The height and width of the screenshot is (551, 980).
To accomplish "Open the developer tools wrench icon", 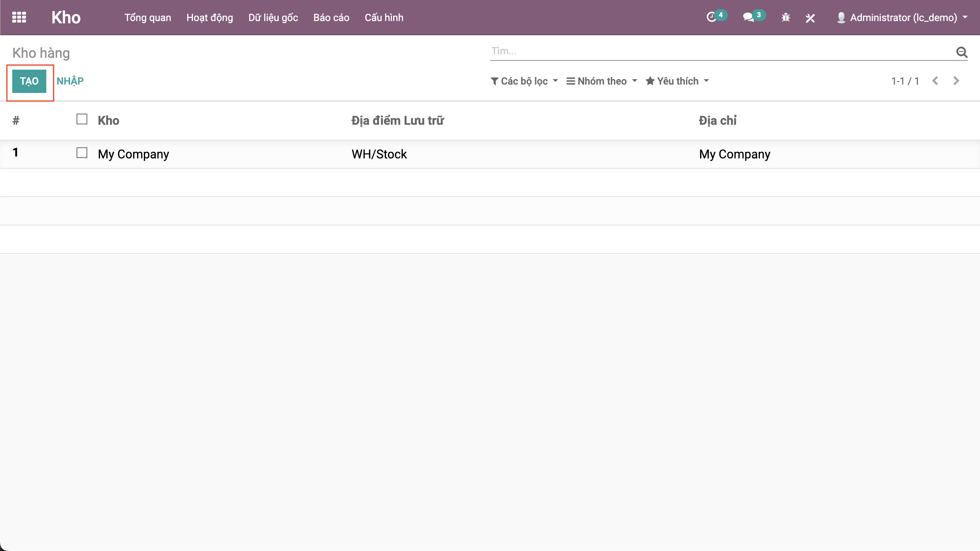I will pos(810,18).
